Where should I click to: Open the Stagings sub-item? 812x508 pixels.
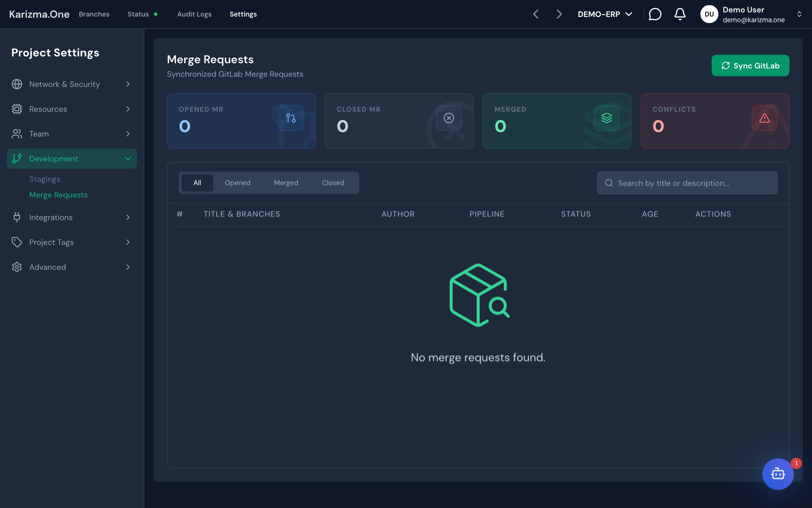click(45, 179)
